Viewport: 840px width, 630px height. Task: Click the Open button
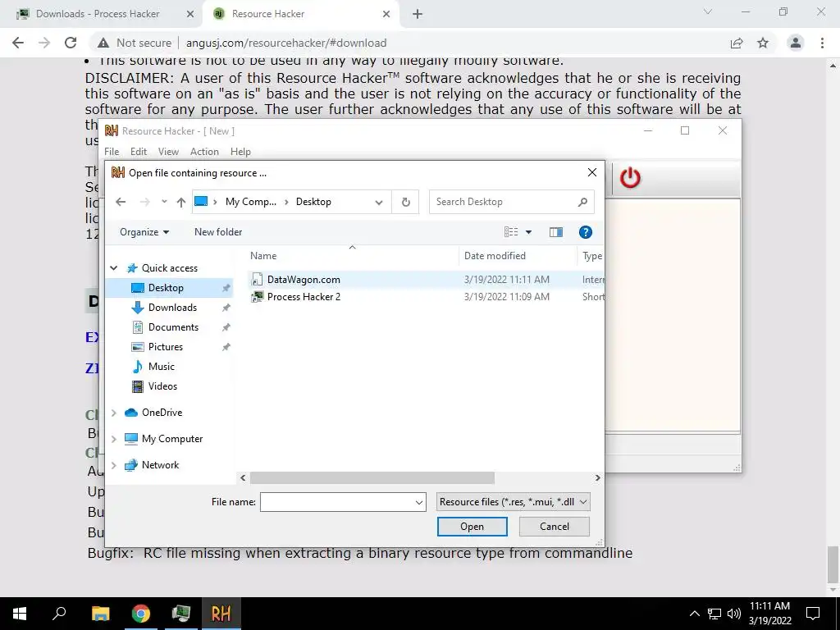[472, 527]
